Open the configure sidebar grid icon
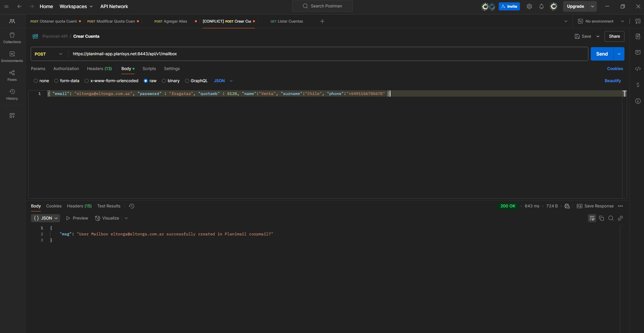The width and height of the screenshot is (644, 333). [12, 115]
